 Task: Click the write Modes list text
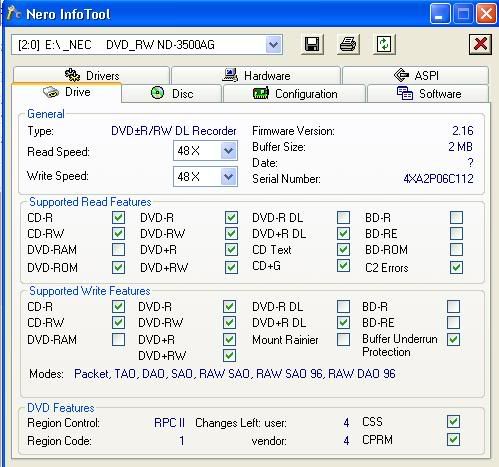[235, 374]
